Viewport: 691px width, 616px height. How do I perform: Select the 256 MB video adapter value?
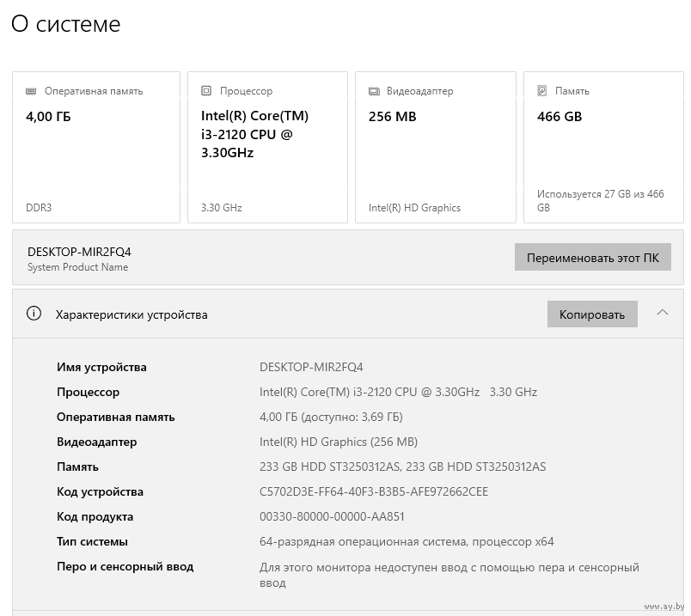point(392,117)
